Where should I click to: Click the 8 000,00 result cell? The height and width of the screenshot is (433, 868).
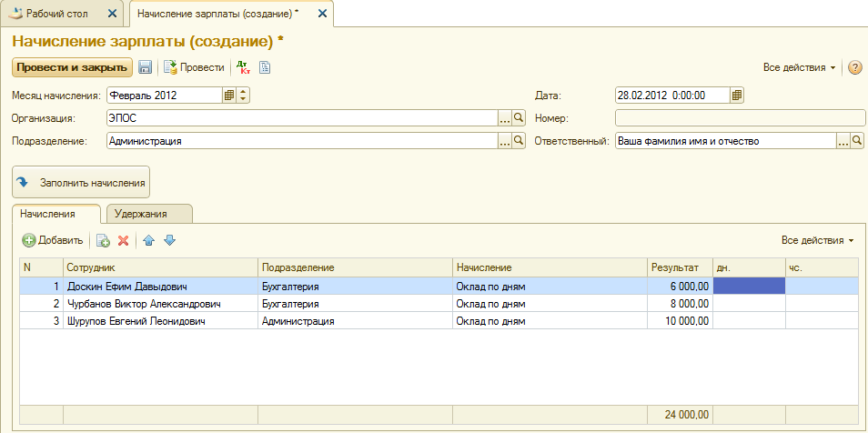[x=681, y=304]
